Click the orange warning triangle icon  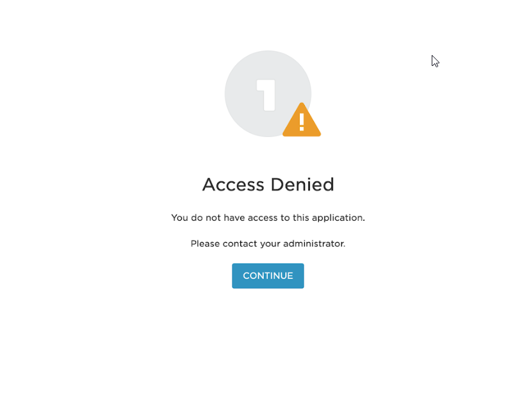(x=302, y=121)
